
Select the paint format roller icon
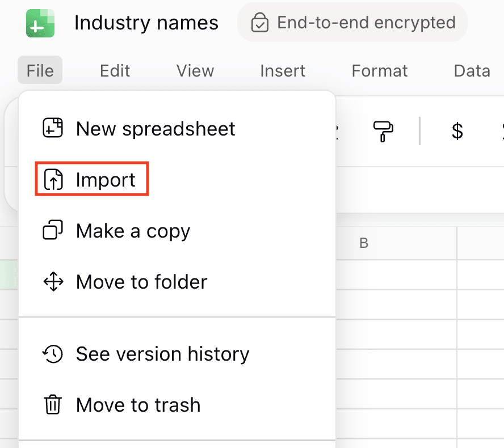[382, 131]
